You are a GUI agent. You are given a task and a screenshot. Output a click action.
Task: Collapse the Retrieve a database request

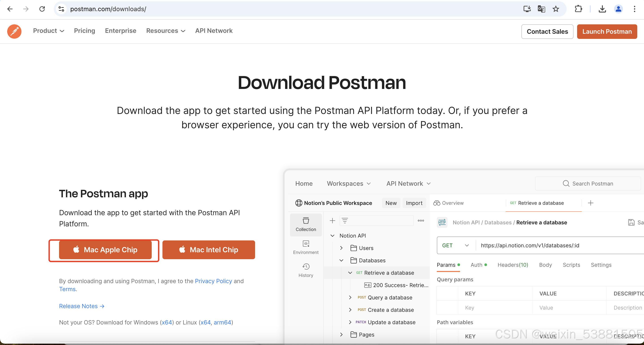tap(350, 273)
